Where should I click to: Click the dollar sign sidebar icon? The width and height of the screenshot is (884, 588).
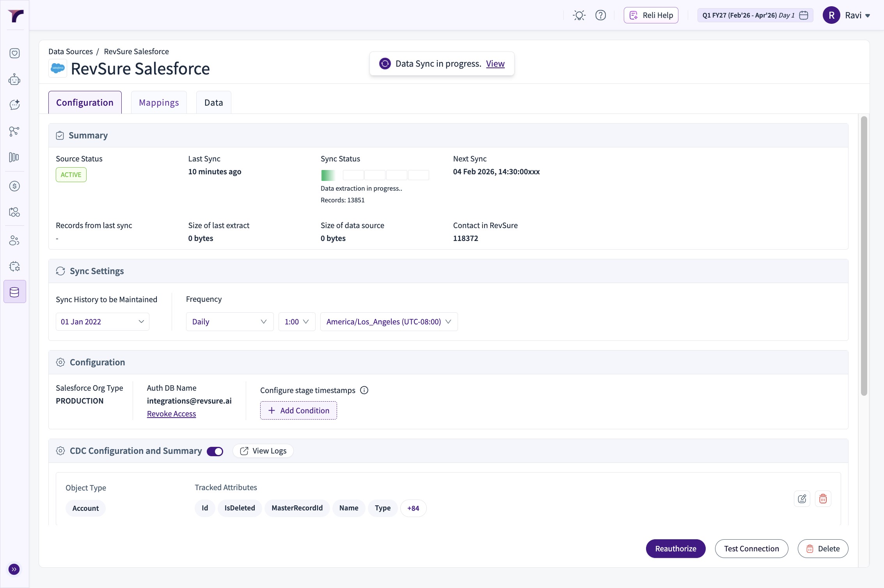coord(14,186)
